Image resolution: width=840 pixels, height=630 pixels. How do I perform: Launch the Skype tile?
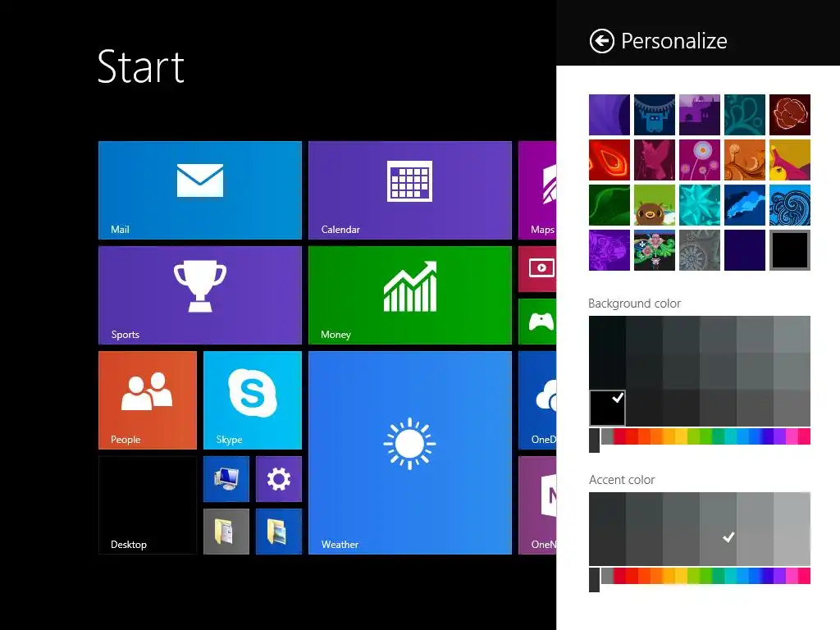coord(253,400)
